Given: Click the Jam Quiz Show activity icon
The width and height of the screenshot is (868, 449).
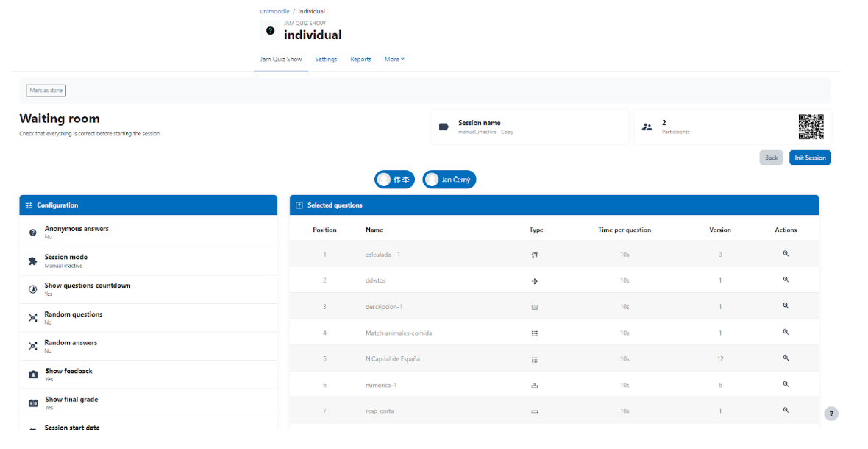Looking at the screenshot, I should tap(270, 30).
